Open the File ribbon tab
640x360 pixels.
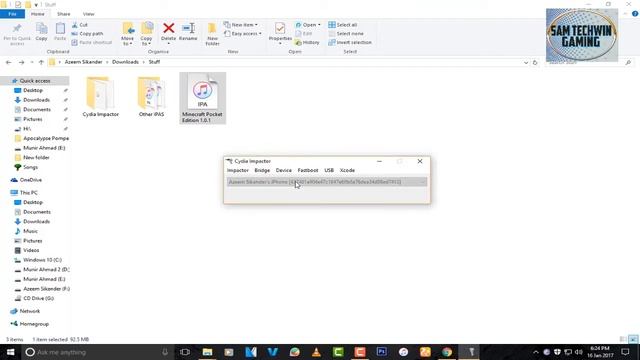[x=12, y=14]
